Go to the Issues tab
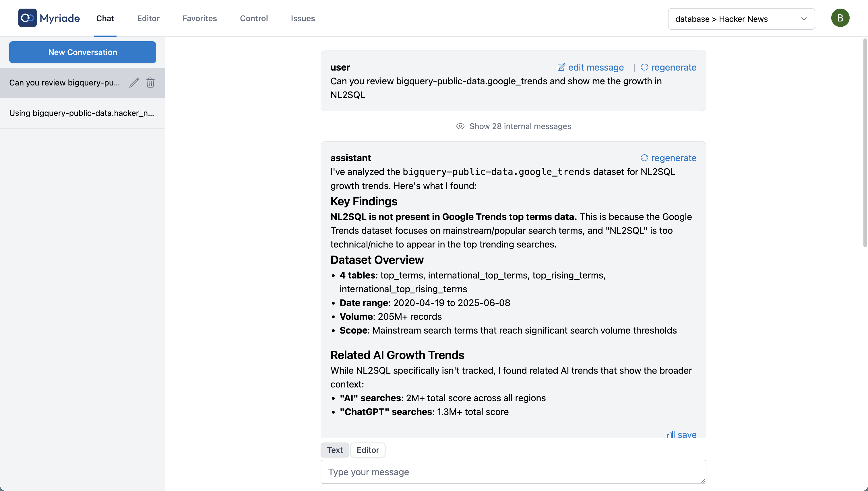This screenshot has height=491, width=868. coord(302,18)
